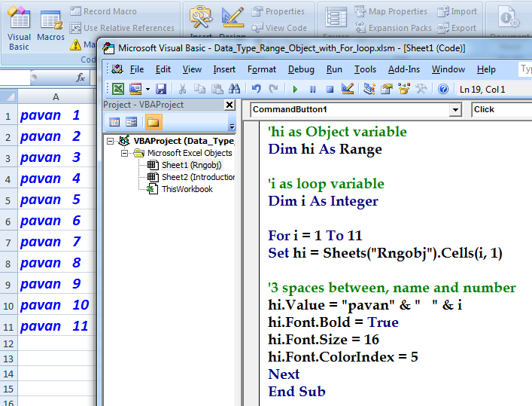Click Record Macro in Excel ribbon

click(104, 11)
